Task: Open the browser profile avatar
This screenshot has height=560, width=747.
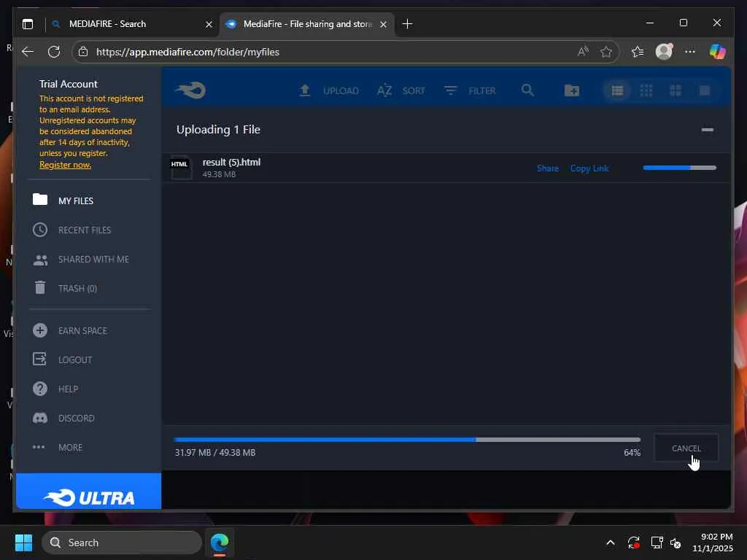Action: pyautogui.click(x=664, y=51)
